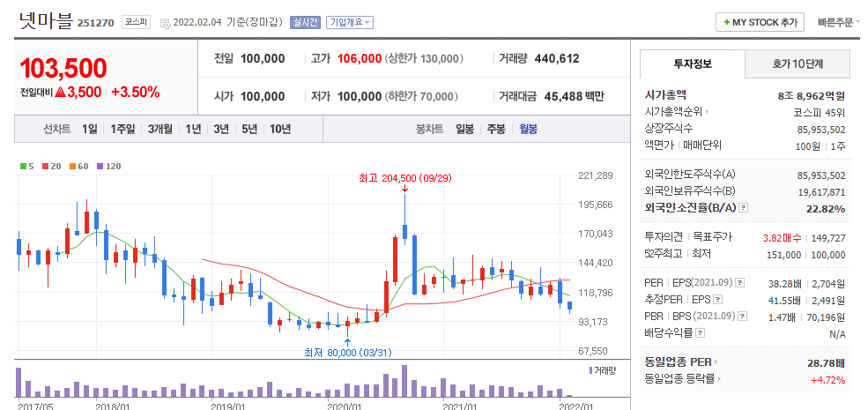
Task: Click the 시가총액 value 8조 8,962억원
Action: pos(811,96)
